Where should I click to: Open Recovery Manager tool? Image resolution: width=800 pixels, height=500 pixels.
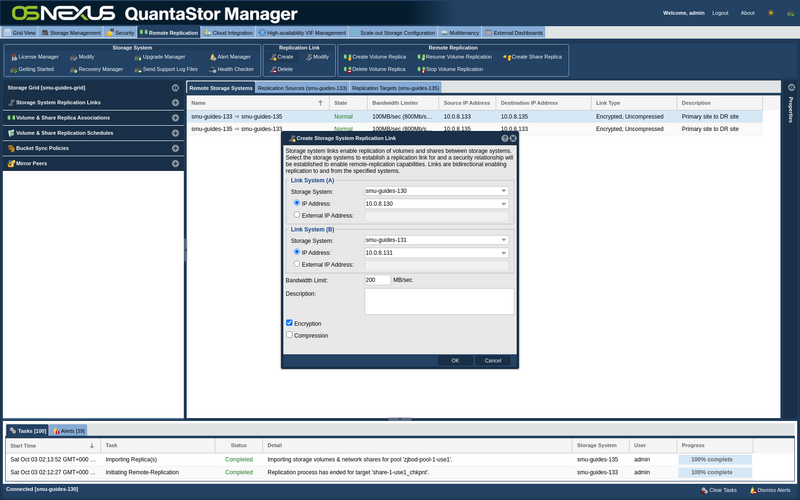(96, 69)
